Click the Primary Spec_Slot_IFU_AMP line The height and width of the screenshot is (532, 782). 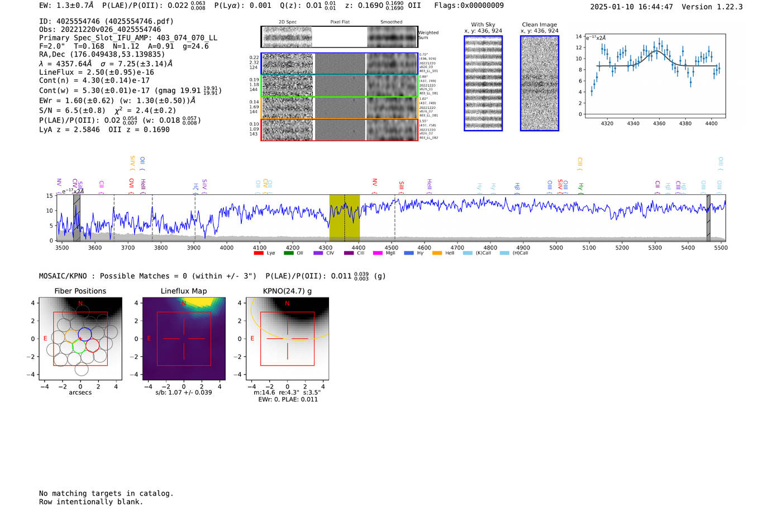click(x=128, y=38)
